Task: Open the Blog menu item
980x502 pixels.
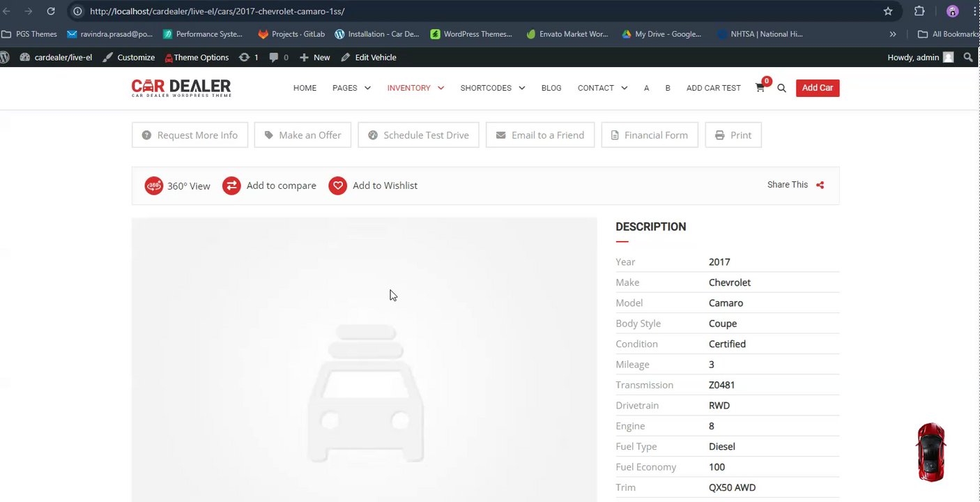Action: tap(551, 88)
